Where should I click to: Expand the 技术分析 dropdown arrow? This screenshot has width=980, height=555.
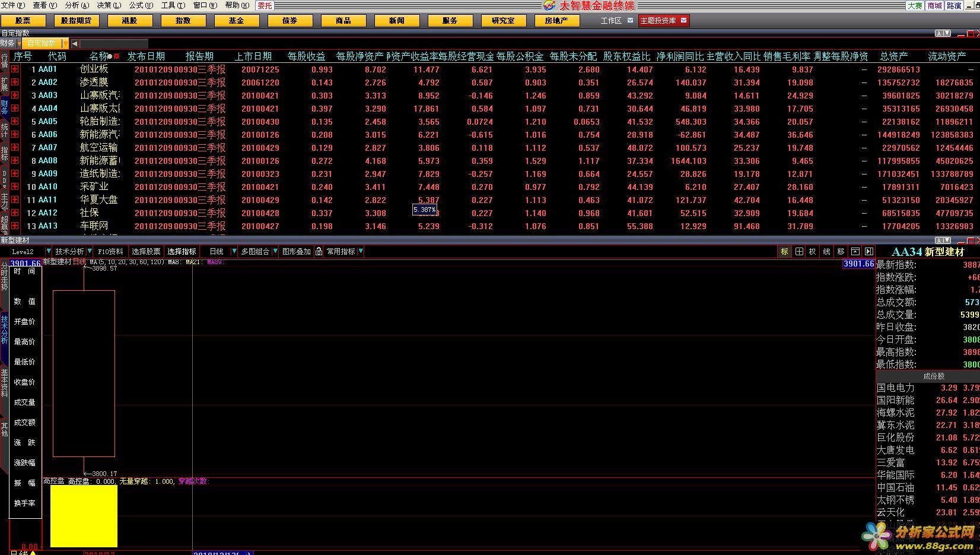coord(90,252)
